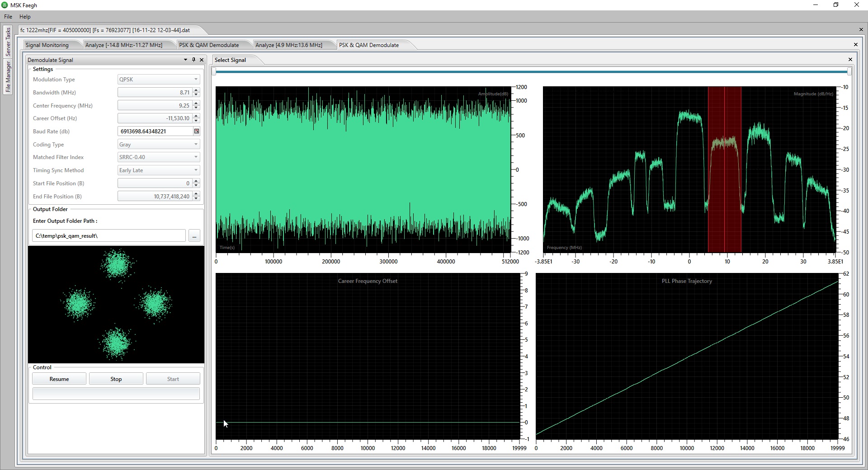Click the left handle of signal range slider

(214, 71)
